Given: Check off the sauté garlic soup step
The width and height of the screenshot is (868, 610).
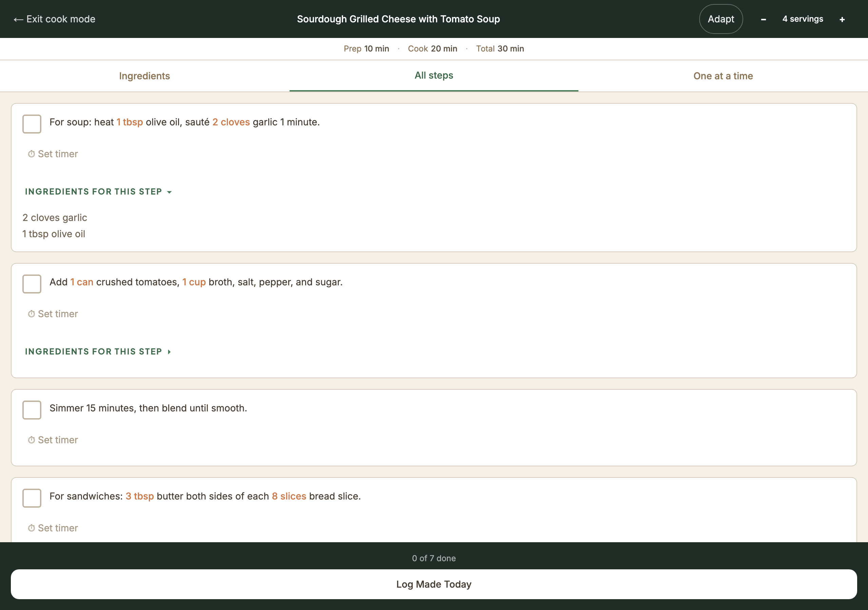Looking at the screenshot, I should (x=32, y=124).
